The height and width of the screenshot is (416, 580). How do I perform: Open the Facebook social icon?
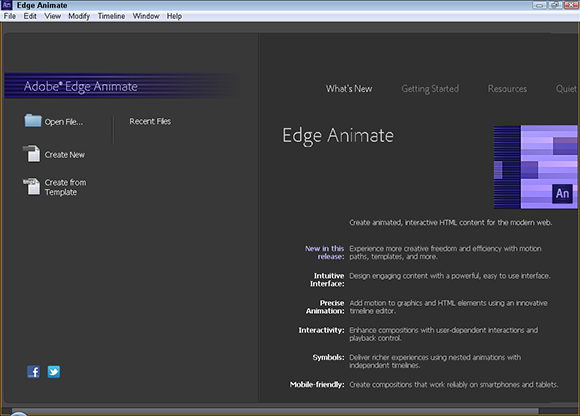[33, 372]
